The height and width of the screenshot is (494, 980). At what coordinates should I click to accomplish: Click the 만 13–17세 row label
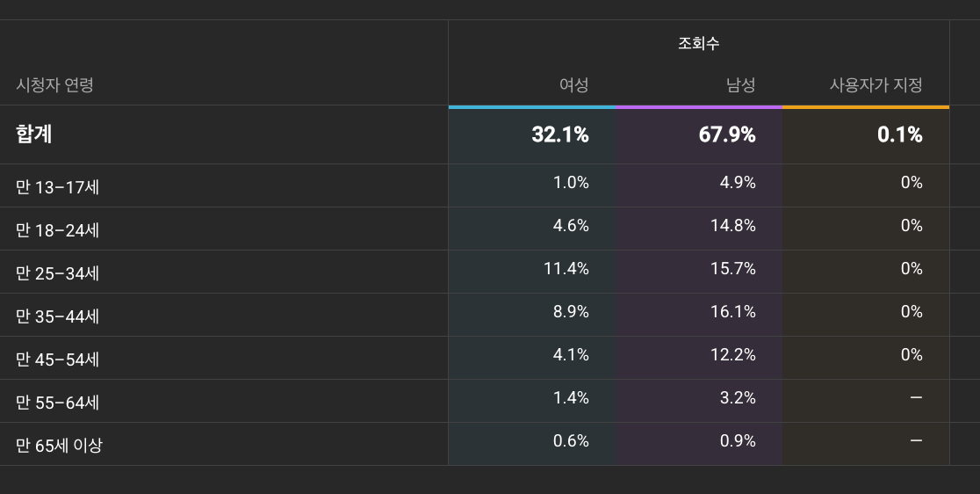point(57,186)
